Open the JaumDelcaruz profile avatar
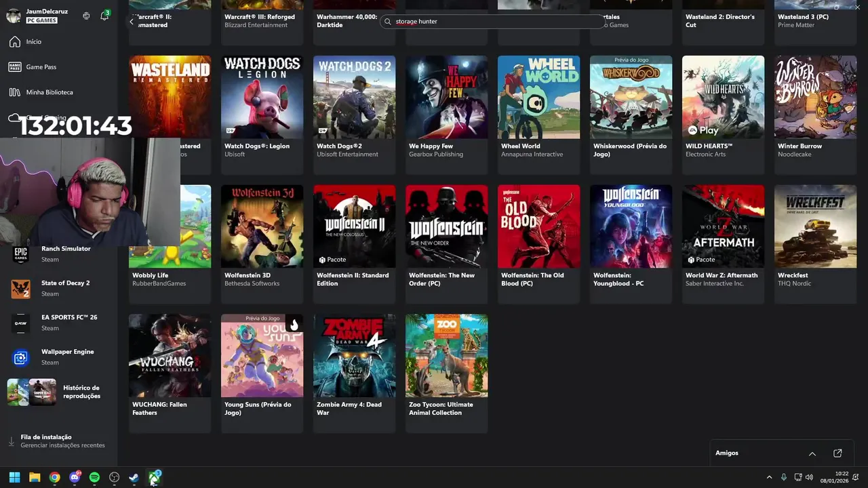 pyautogui.click(x=14, y=16)
